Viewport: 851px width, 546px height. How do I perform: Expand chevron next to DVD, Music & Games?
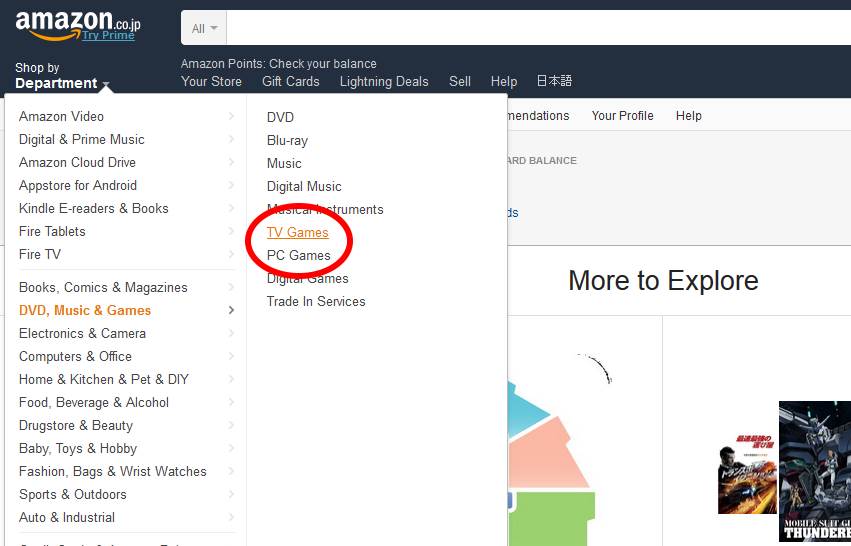(x=231, y=310)
